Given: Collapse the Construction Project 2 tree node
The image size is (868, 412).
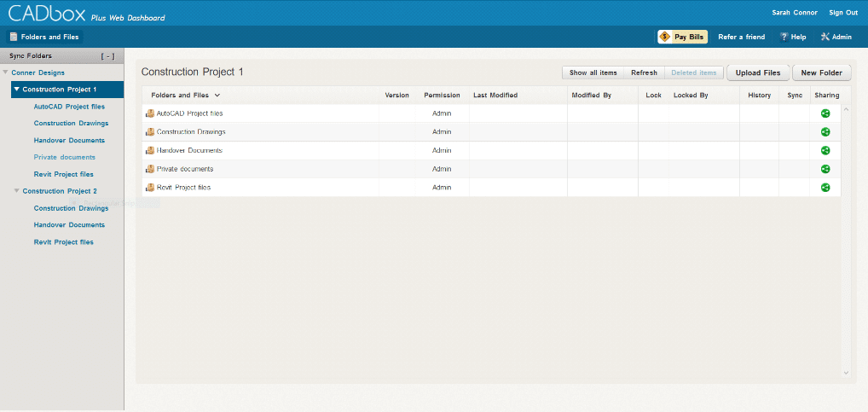Looking at the screenshot, I should pyautogui.click(x=16, y=191).
